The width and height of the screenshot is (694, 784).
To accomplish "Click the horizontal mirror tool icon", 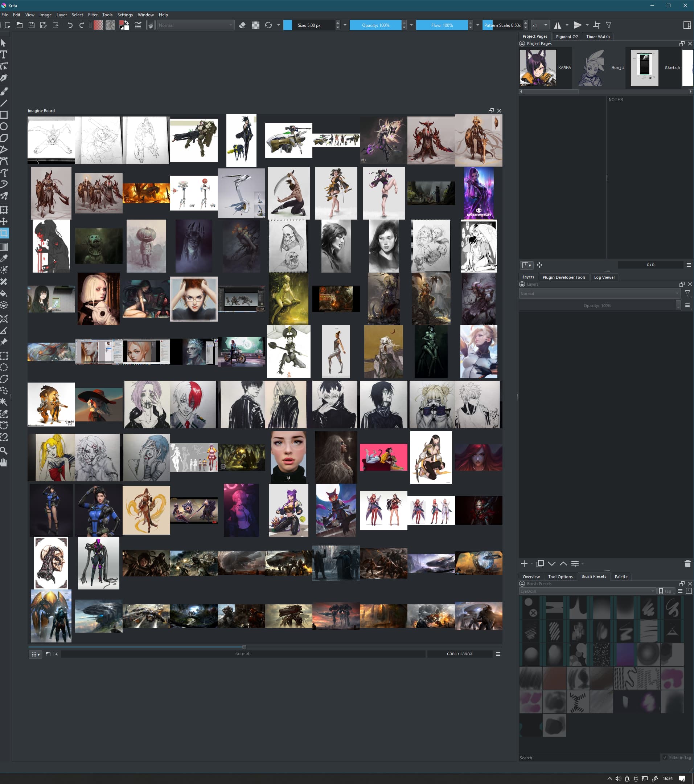I will [557, 25].
